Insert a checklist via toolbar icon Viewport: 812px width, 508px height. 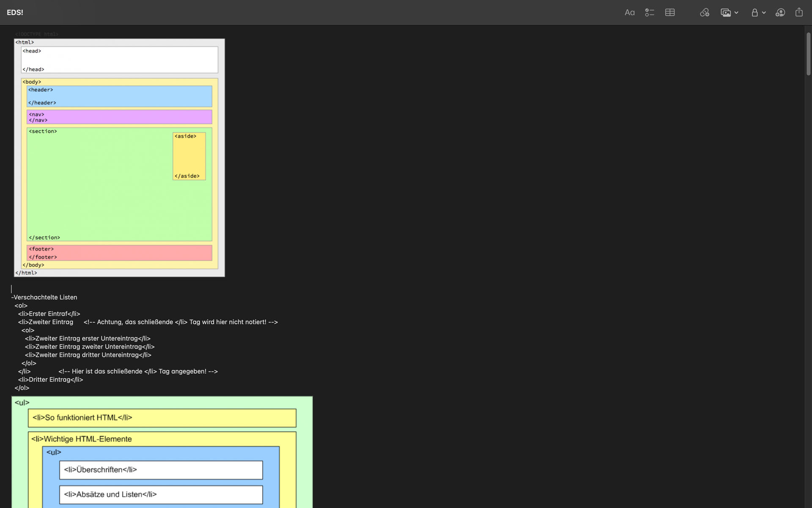coord(650,13)
